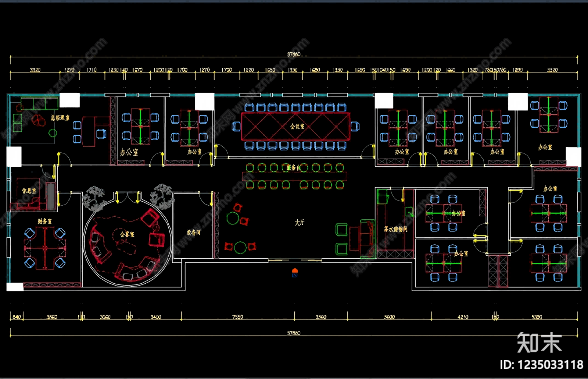
Task: Select the 3860 dimension value
Action: click(x=52, y=317)
